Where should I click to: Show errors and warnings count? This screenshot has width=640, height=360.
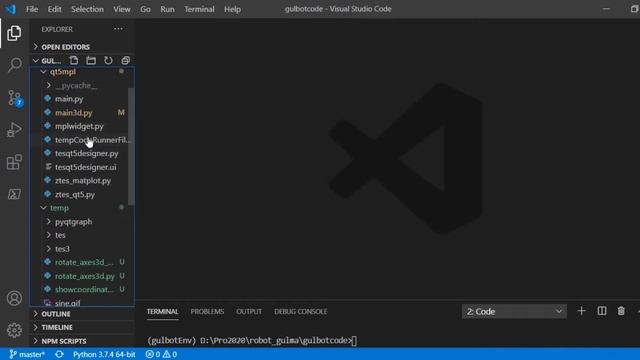pyautogui.click(x=161, y=354)
